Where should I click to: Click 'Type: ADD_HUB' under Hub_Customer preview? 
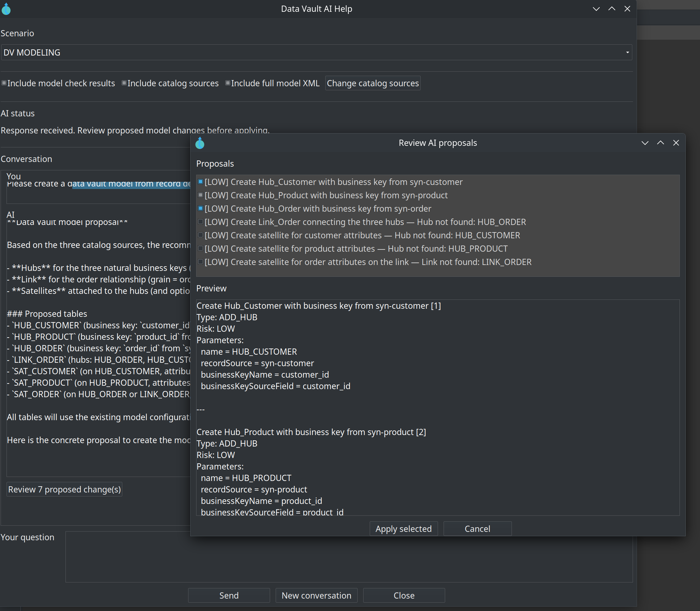pyautogui.click(x=227, y=317)
